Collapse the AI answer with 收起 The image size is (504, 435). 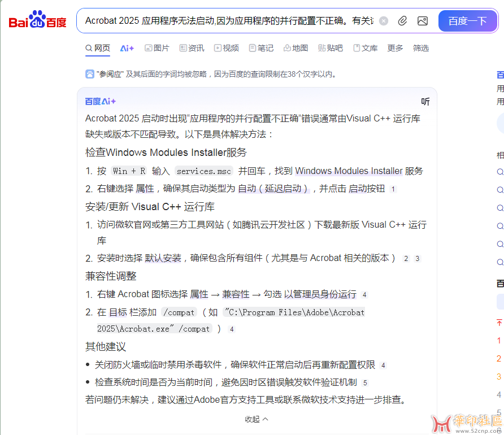[x=257, y=419]
